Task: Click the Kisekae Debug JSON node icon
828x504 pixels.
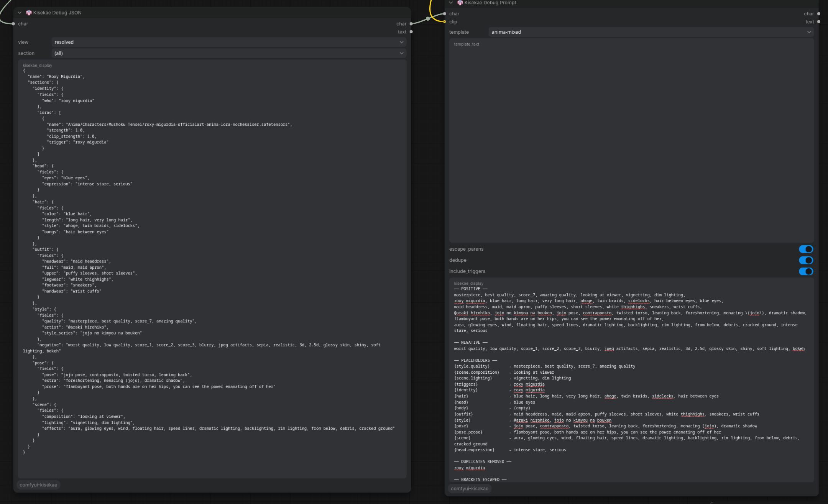Action: [x=29, y=13]
